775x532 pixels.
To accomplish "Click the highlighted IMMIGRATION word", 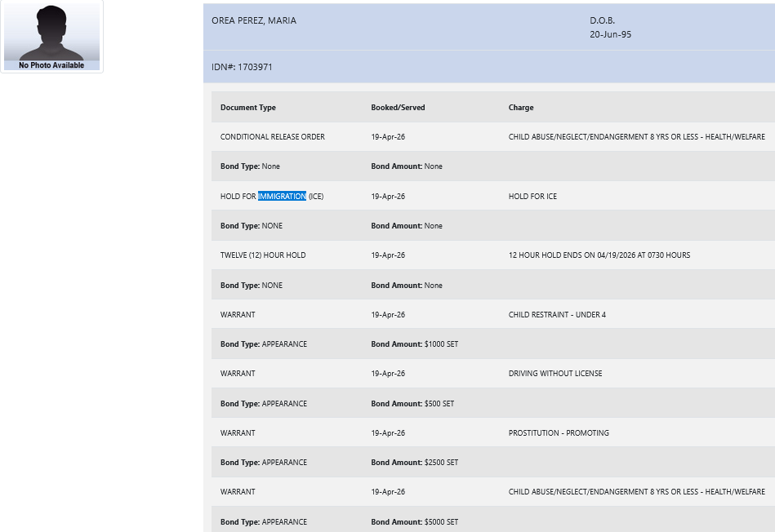I will [x=282, y=197].
